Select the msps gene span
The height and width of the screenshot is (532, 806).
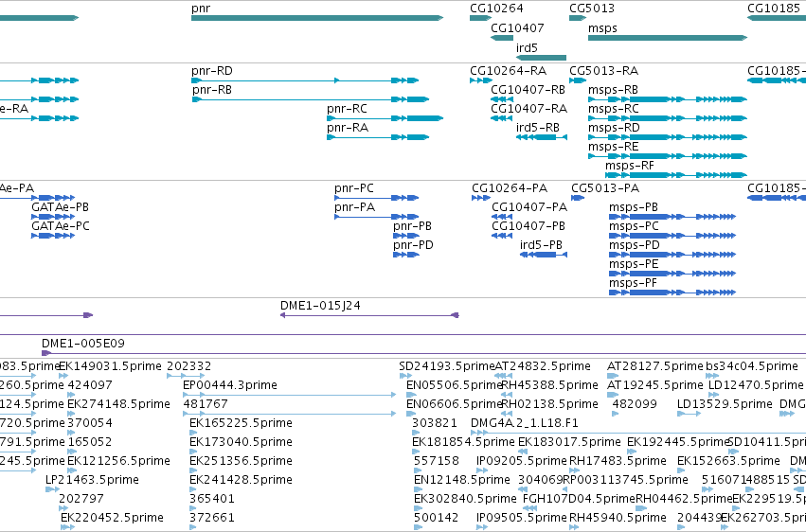tap(668, 38)
